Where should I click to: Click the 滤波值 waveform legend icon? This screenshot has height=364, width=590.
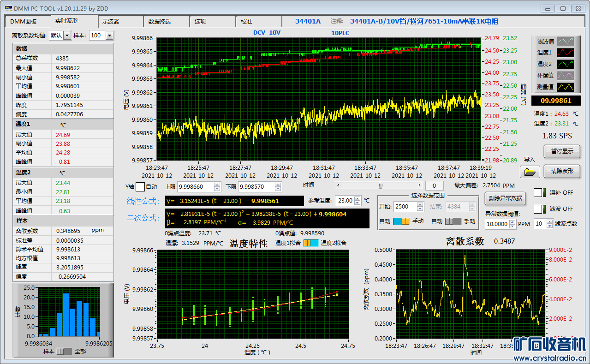pos(566,42)
